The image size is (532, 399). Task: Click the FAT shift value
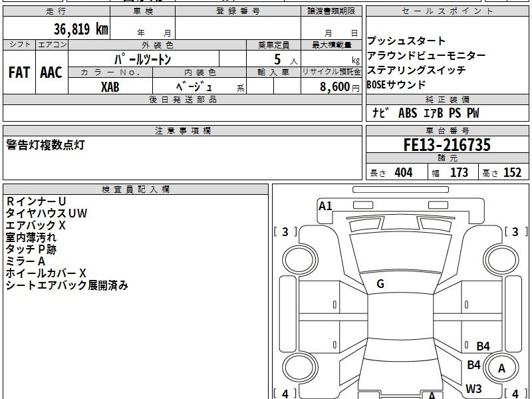19,72
